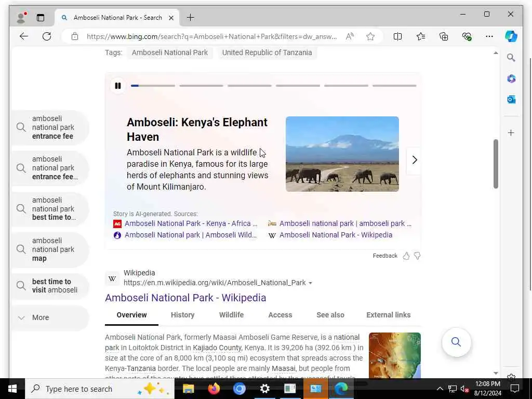This screenshot has width=532, height=399.
Task: Open the Windows Start menu
Action: tap(12, 389)
